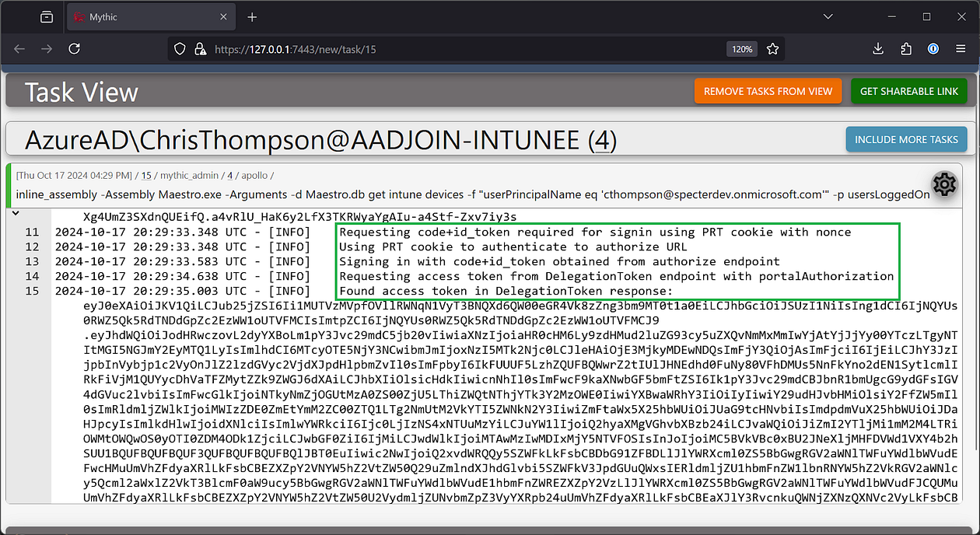Open the callback link 4 in task header

coord(229,177)
